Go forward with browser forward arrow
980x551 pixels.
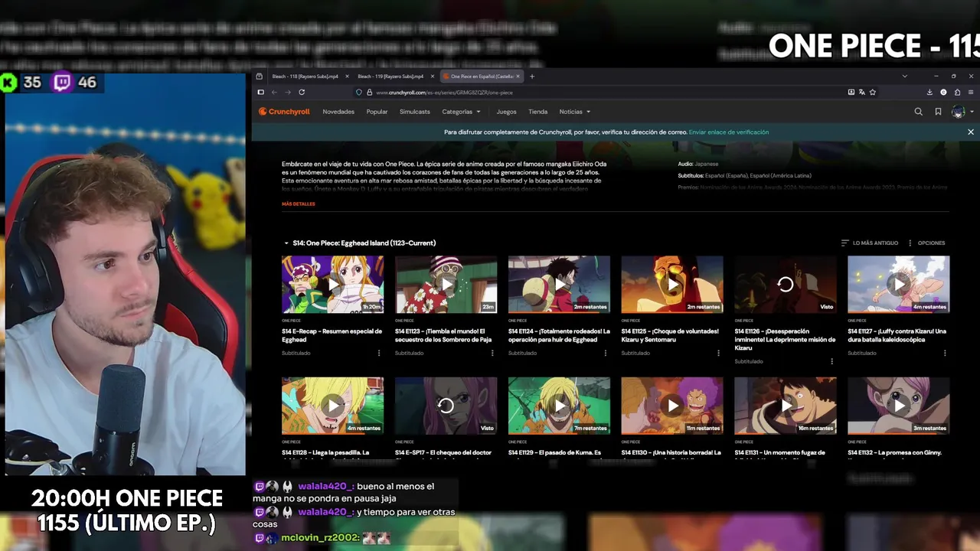288,92
